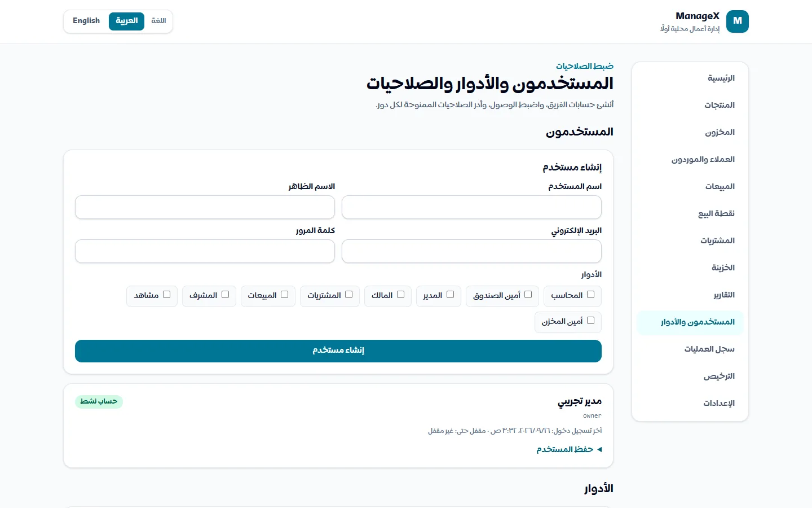This screenshot has height=508, width=812.
Task: Open سجل العمليات in the sidebar
Action: [x=690, y=349]
